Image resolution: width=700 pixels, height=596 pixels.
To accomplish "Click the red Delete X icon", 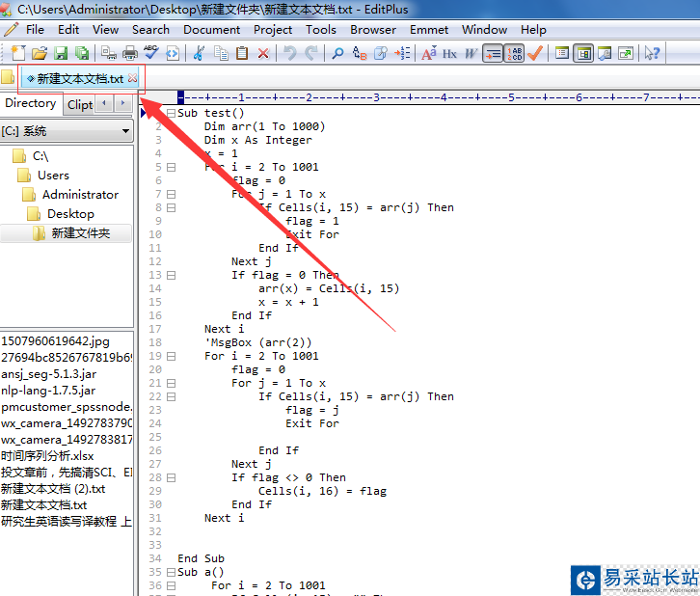I will [x=263, y=53].
